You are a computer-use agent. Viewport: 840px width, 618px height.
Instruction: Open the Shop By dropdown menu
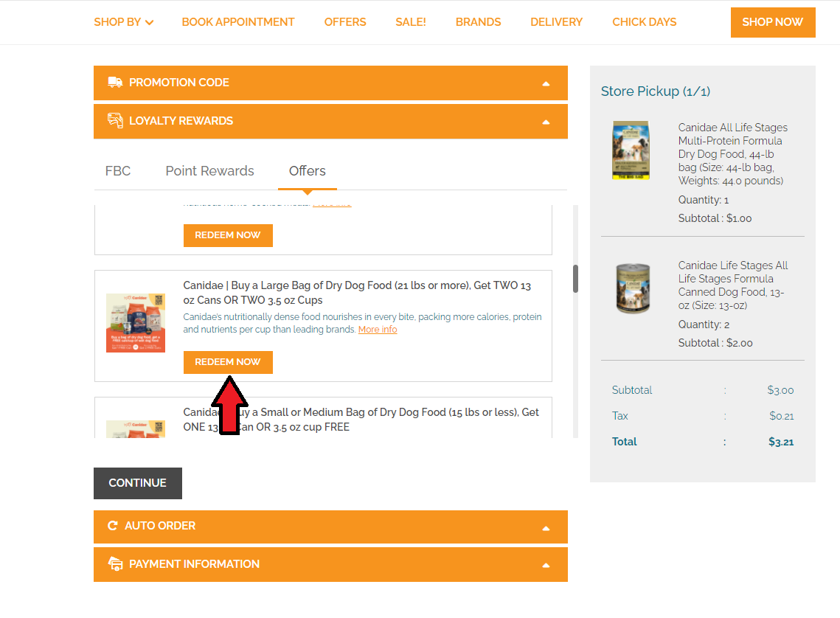(123, 22)
